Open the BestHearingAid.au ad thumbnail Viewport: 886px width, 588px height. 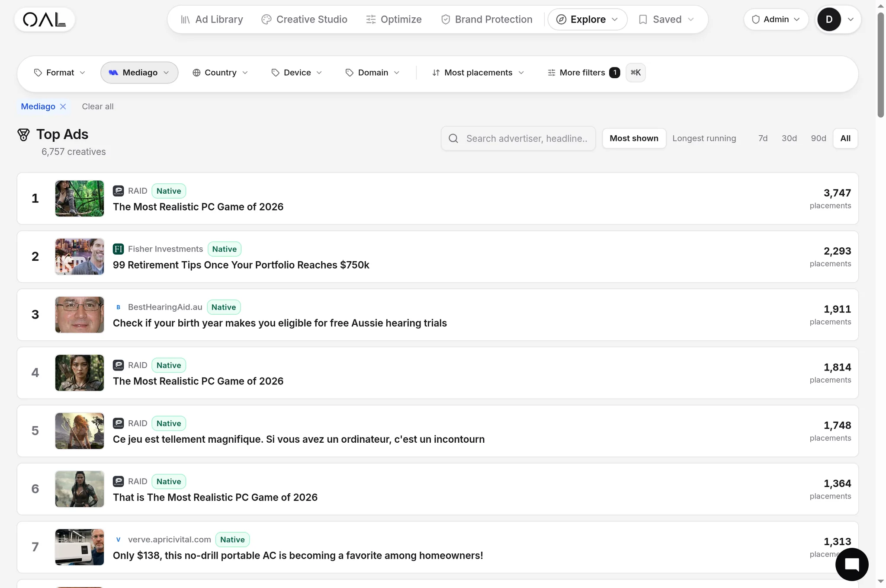click(x=80, y=315)
